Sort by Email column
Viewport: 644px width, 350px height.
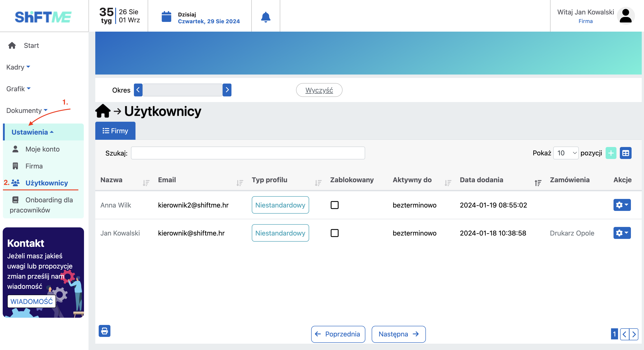point(240,183)
